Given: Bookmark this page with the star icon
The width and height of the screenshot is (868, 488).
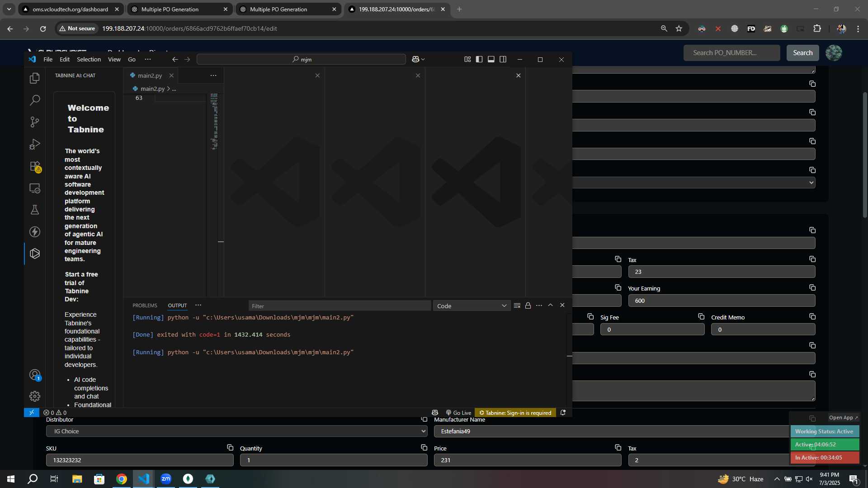Looking at the screenshot, I should 679,28.
